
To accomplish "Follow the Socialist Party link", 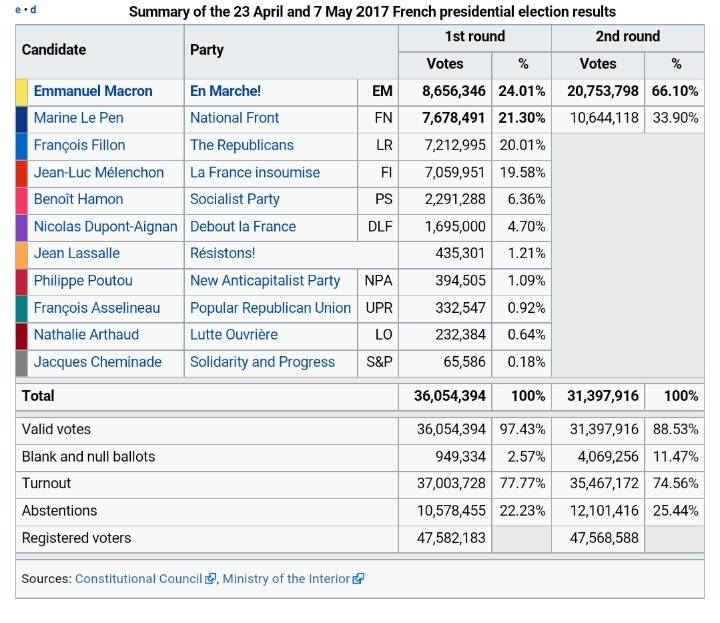I will (x=234, y=199).
